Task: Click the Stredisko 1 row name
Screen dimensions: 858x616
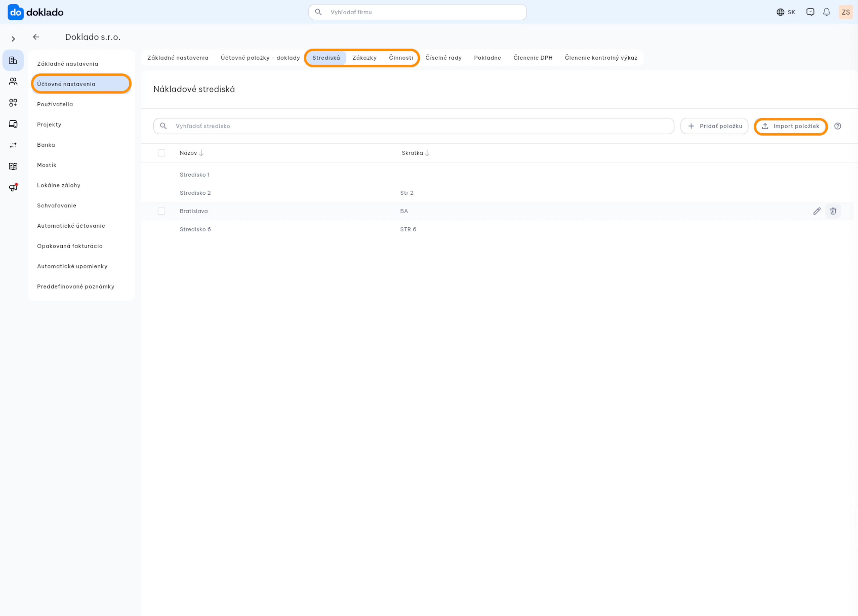Action: 194,174
